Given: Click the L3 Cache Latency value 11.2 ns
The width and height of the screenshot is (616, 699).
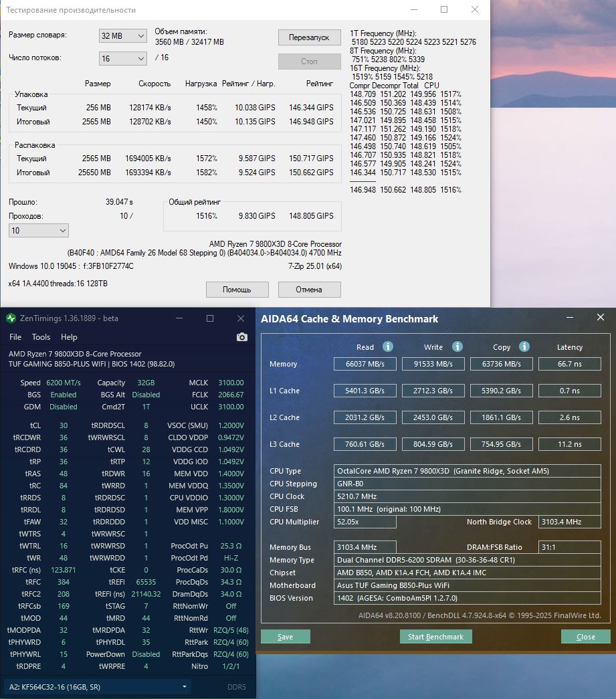Looking at the screenshot, I should (570, 444).
